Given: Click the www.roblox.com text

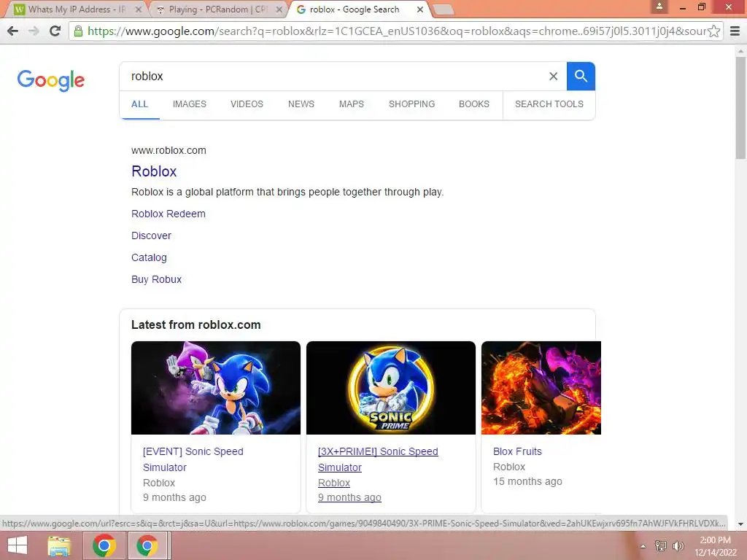Looking at the screenshot, I should tap(169, 150).
